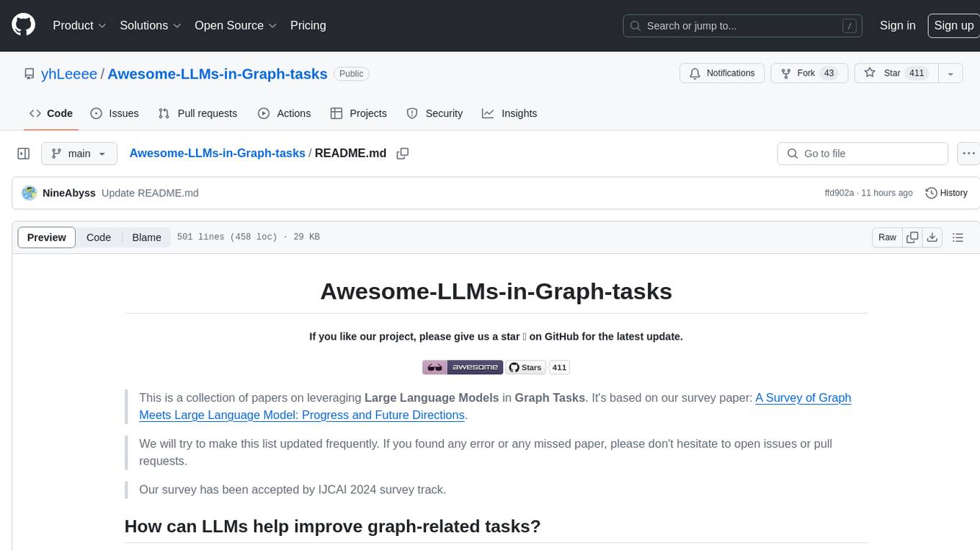
Task: Open NineAbyss avatar profile
Action: (x=30, y=193)
